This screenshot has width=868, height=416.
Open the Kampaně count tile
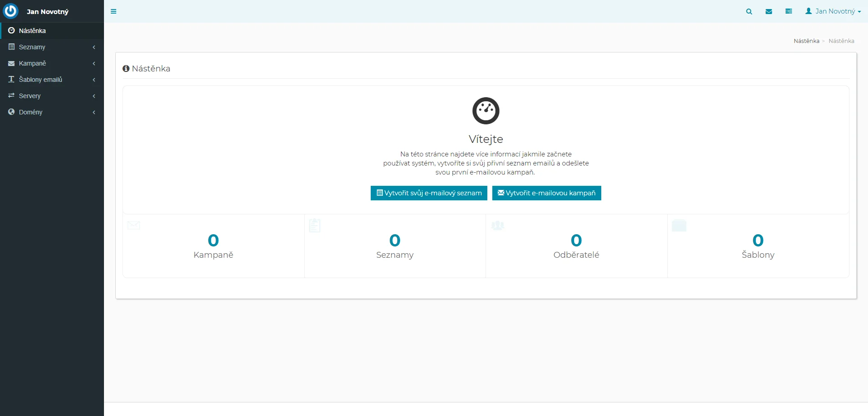pos(213,246)
